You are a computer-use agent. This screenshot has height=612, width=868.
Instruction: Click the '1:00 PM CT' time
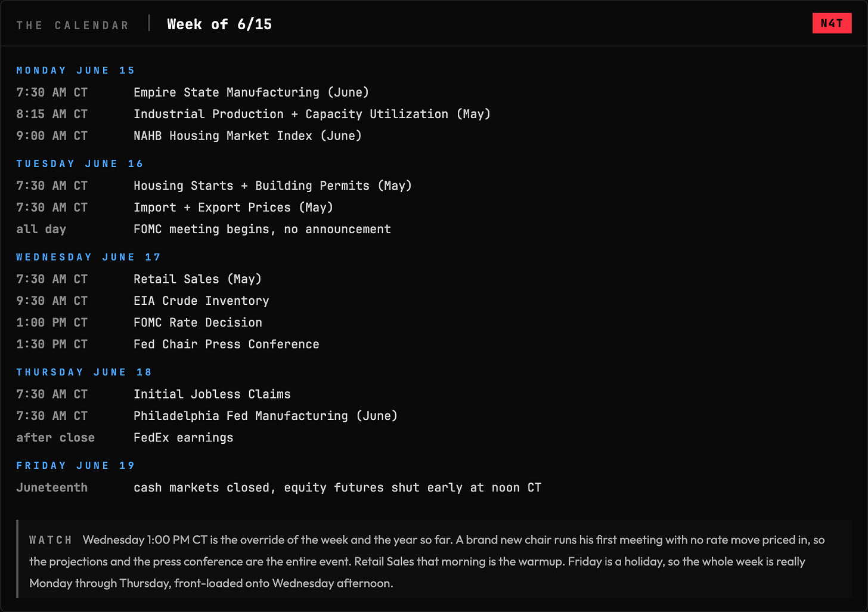tap(52, 323)
